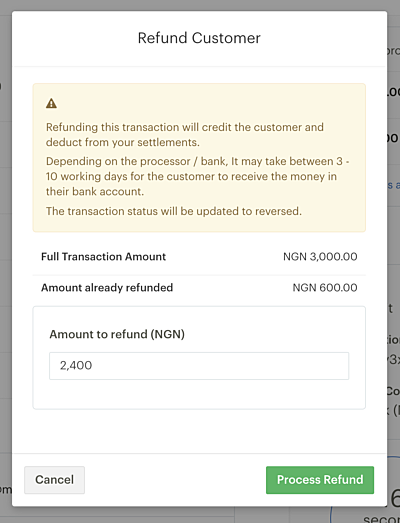Select the Amount already refunded label

pyautogui.click(x=107, y=288)
